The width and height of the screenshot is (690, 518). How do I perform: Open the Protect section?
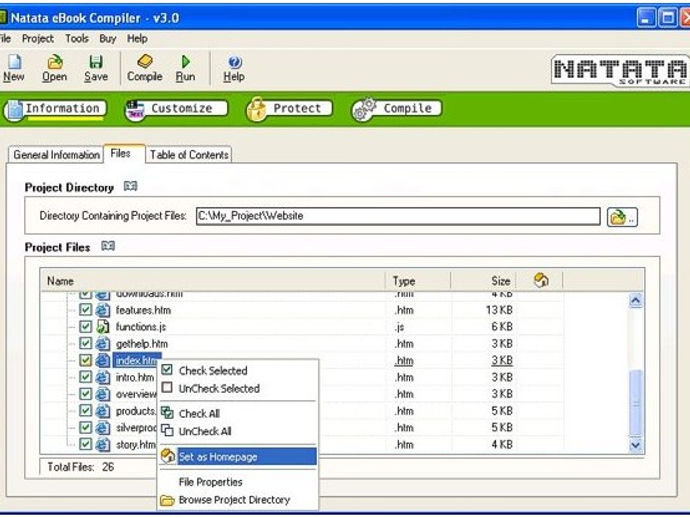[x=289, y=109]
